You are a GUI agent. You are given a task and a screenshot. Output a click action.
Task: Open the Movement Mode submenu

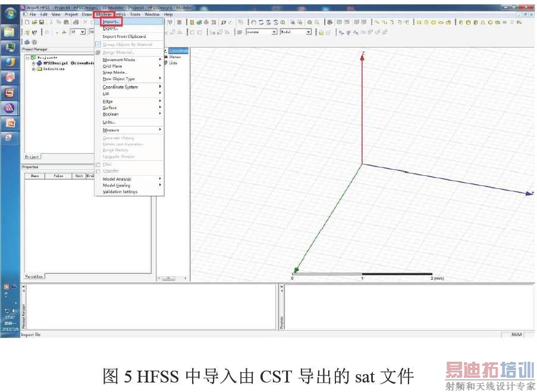130,59
